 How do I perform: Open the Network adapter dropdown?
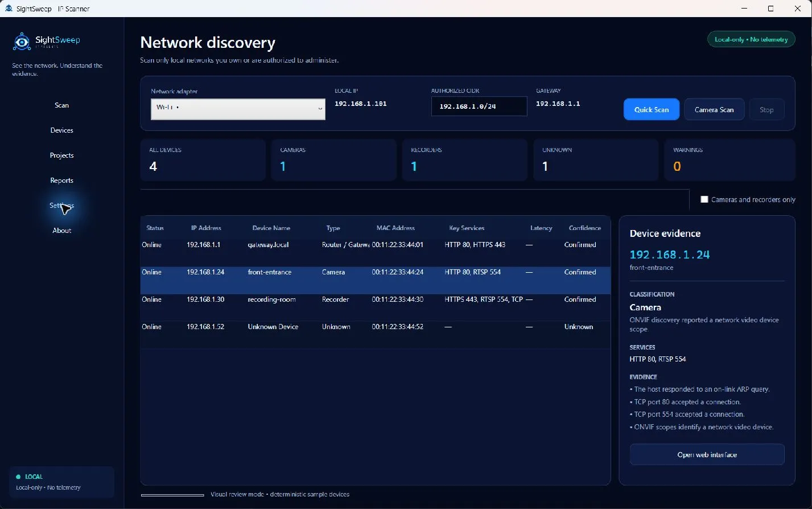(x=238, y=109)
